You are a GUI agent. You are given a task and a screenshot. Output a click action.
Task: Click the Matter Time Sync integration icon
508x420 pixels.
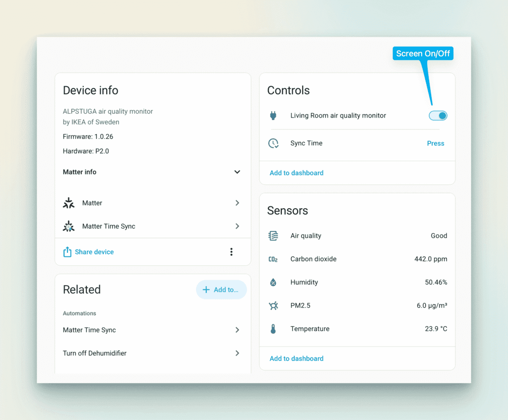tap(68, 226)
